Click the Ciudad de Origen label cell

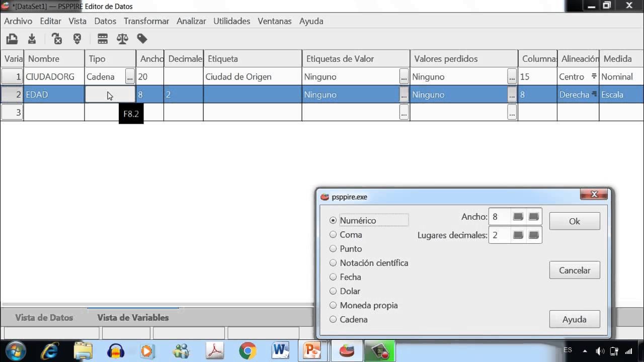click(253, 76)
